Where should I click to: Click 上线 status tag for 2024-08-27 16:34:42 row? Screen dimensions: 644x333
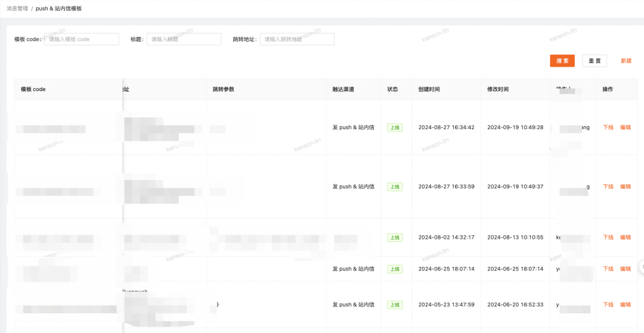[395, 127]
